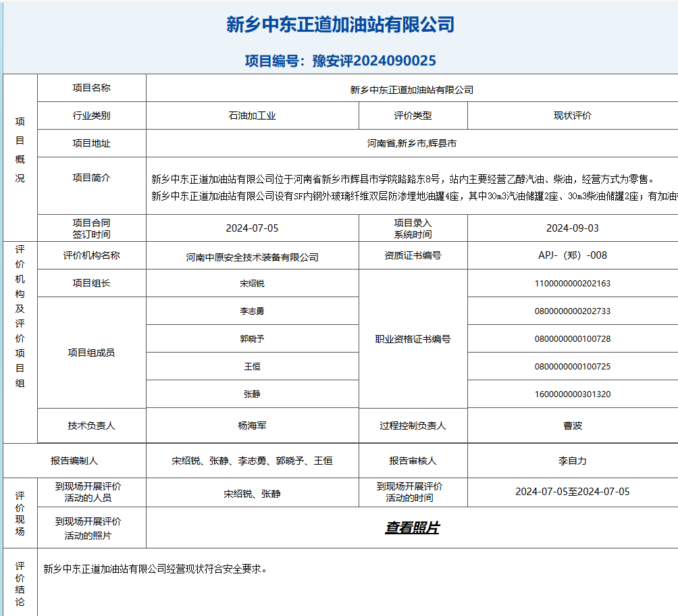Select on-site personnel 宋绍锐、张静
The height and width of the screenshot is (616, 678).
click(252, 494)
